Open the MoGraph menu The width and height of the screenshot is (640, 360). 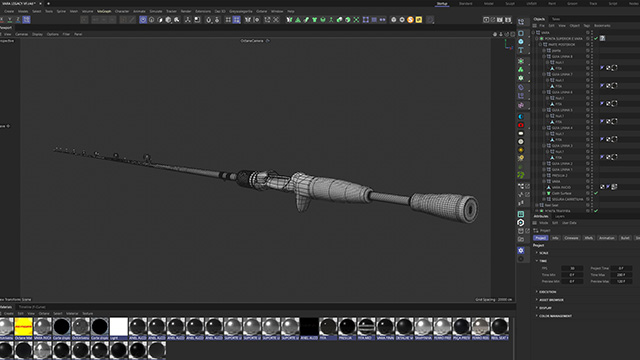point(104,11)
